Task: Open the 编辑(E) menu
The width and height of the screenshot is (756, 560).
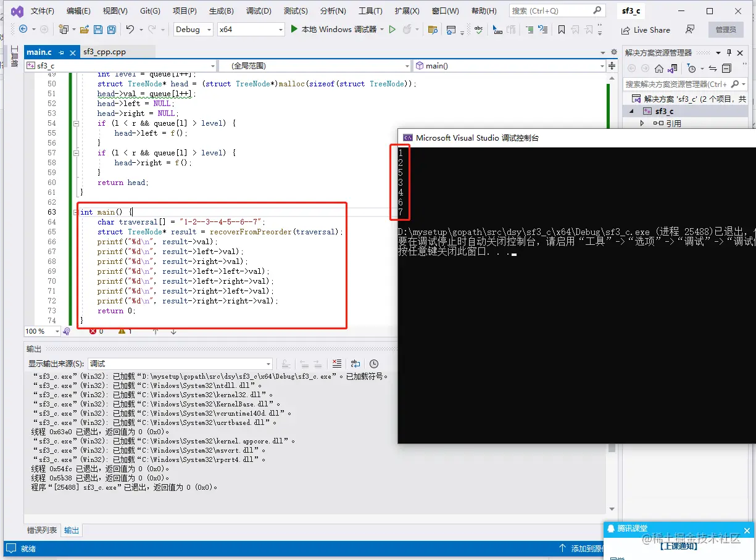Action: 78,11
